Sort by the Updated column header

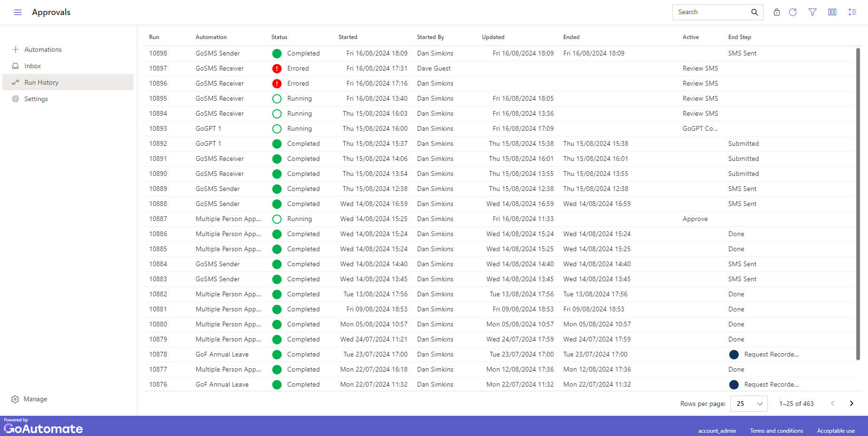pos(493,37)
